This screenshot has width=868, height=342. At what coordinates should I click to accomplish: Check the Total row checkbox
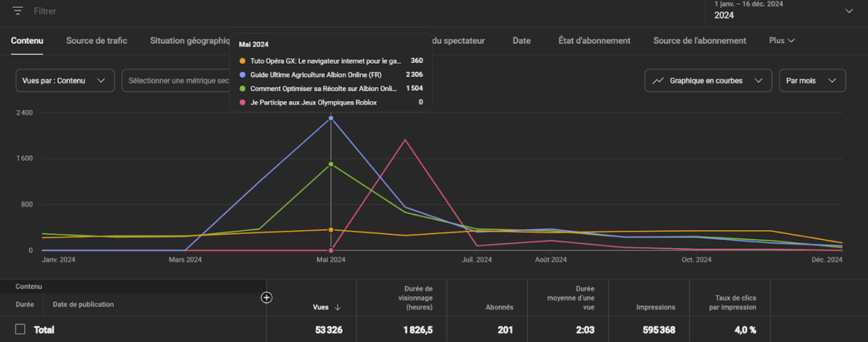(20, 329)
